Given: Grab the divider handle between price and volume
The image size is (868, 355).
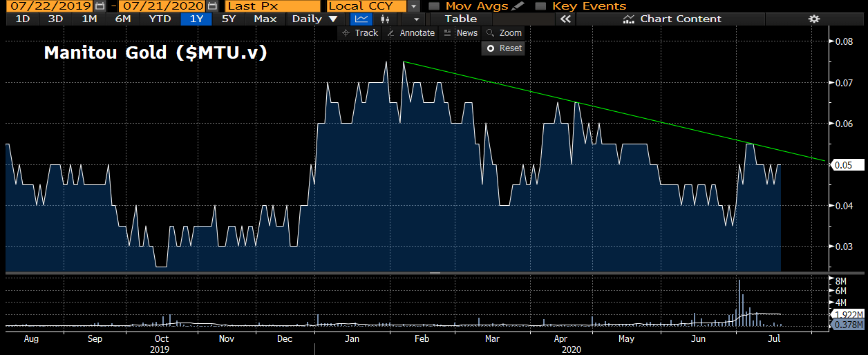Looking at the screenshot, I should point(434,273).
